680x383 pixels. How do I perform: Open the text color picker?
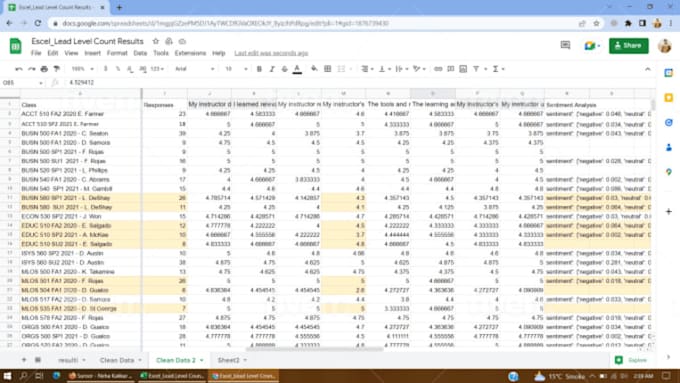tap(297, 69)
